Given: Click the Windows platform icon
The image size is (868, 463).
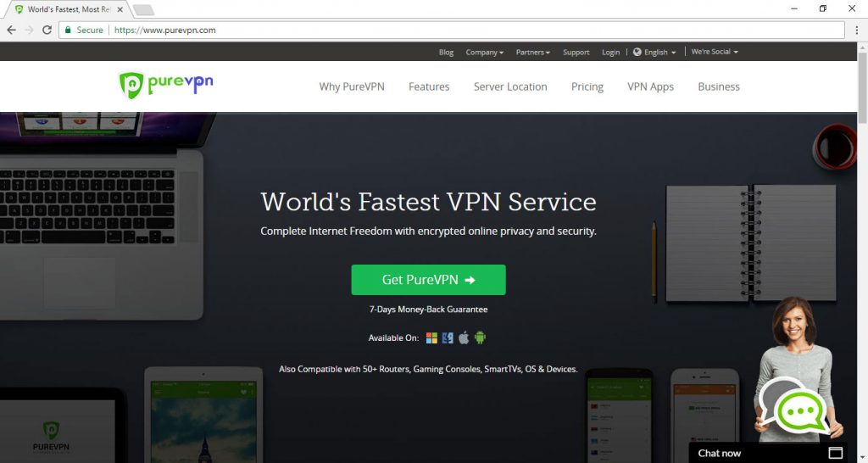Looking at the screenshot, I should pos(431,337).
